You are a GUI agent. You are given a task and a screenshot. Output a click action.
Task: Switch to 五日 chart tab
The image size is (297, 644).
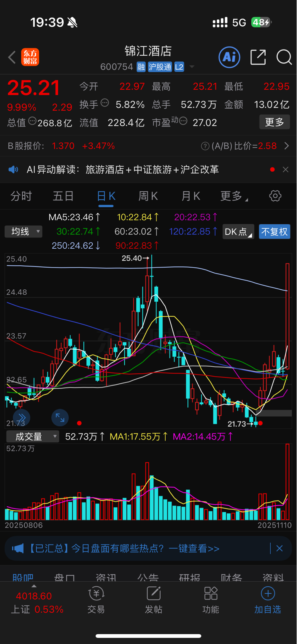pyautogui.click(x=63, y=196)
